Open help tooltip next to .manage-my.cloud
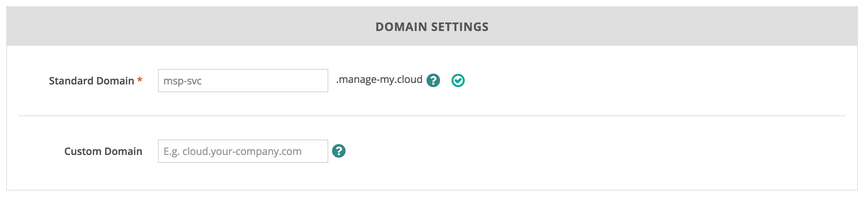This screenshot has height=203, width=868. (x=433, y=81)
